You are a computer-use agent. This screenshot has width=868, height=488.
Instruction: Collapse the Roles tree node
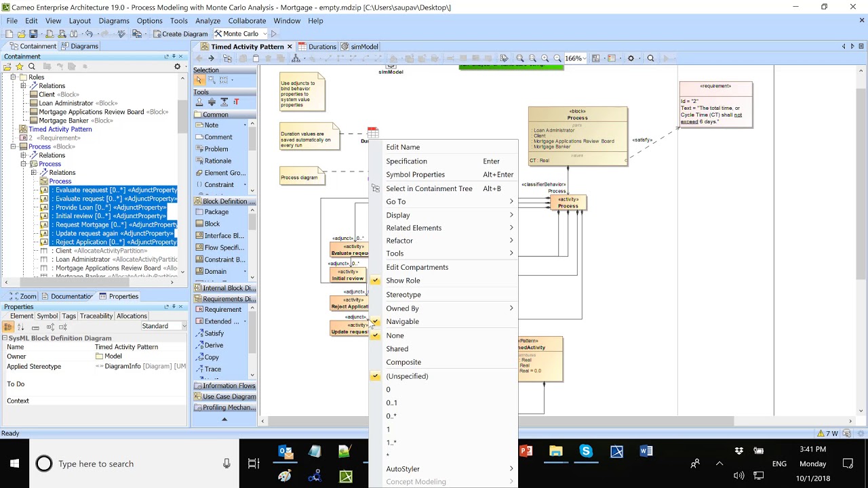pos(13,77)
